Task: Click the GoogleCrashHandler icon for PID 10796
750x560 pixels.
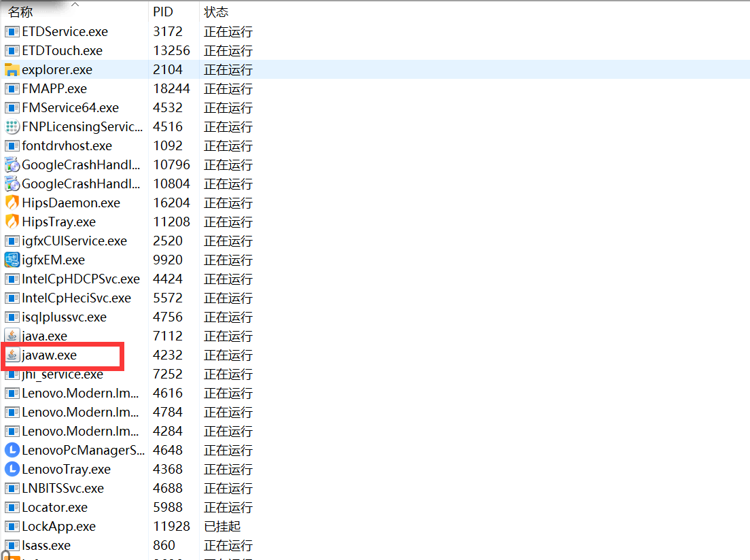Action: [11, 164]
